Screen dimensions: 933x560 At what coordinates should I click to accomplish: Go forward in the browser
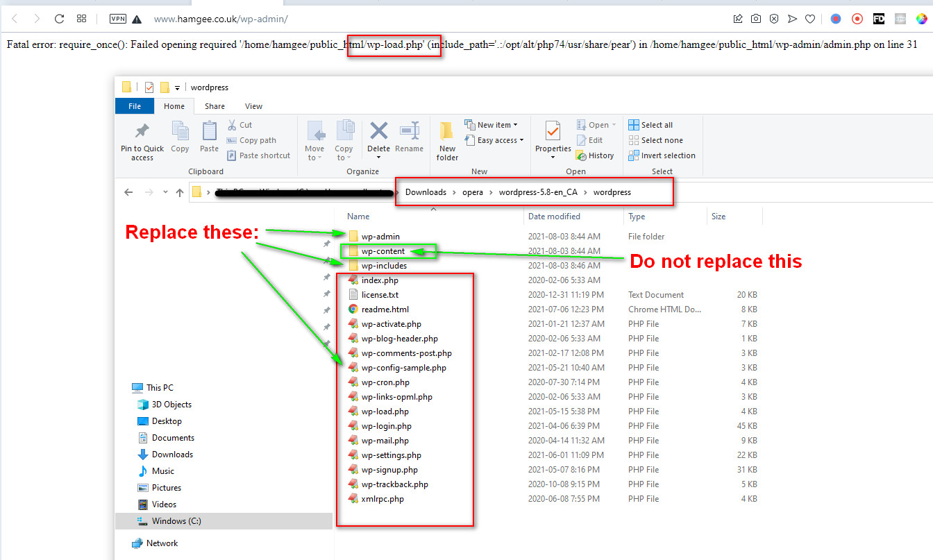point(37,19)
